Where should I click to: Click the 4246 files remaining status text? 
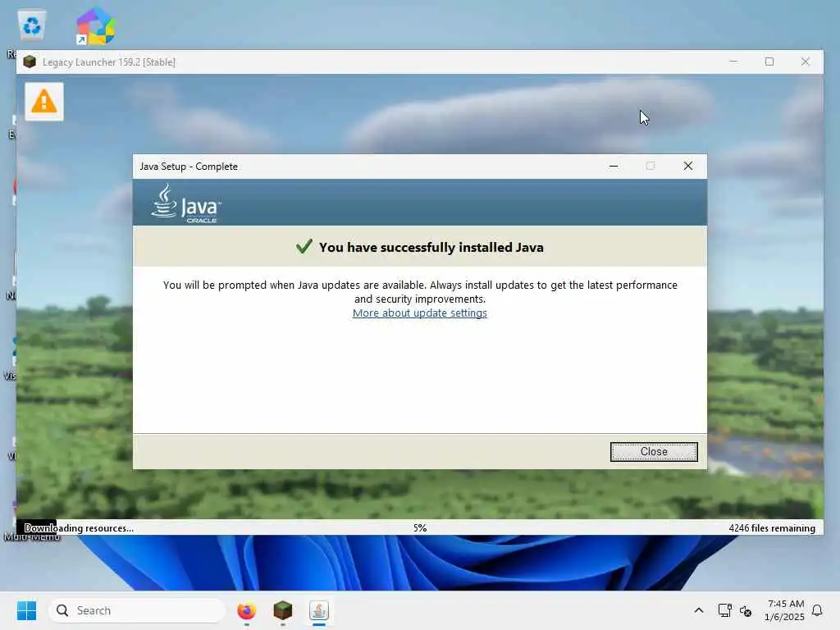(771, 527)
